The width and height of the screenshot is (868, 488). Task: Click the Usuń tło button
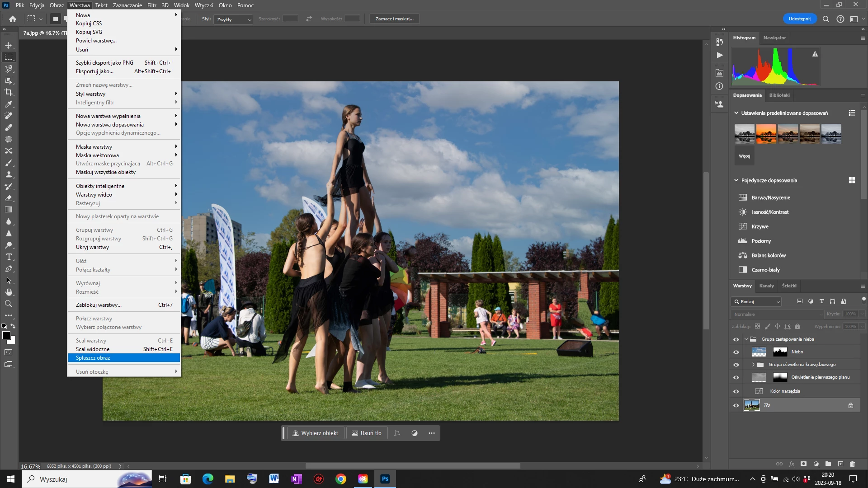367,433
